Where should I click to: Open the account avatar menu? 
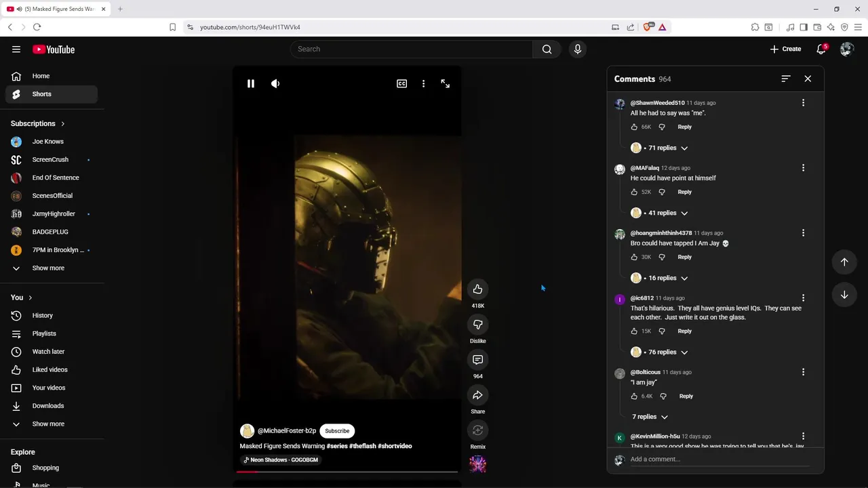coord(846,49)
